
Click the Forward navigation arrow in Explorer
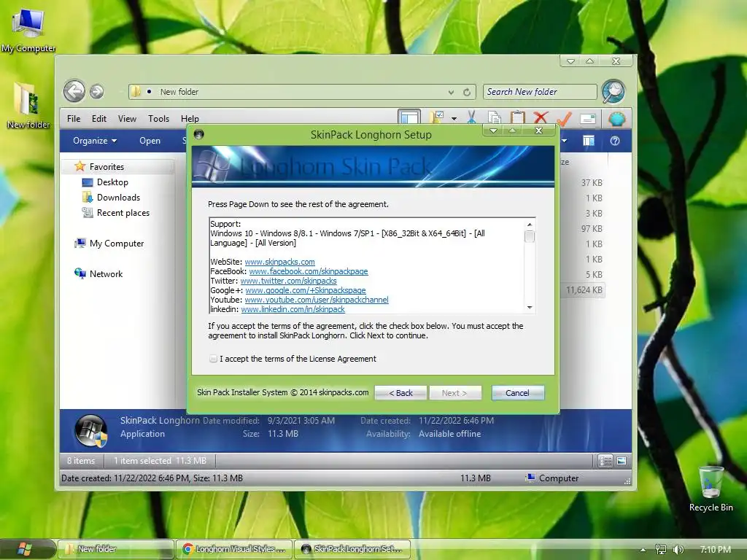[97, 91]
